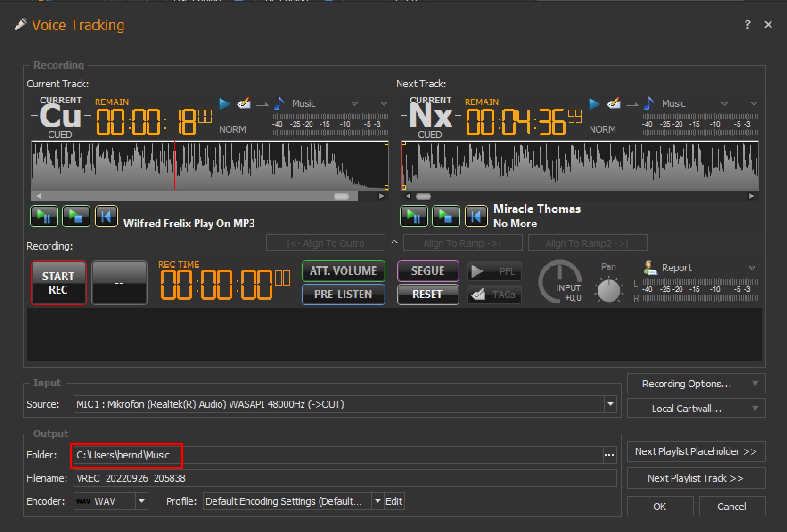Open the Local Cartwall menu

point(696,409)
